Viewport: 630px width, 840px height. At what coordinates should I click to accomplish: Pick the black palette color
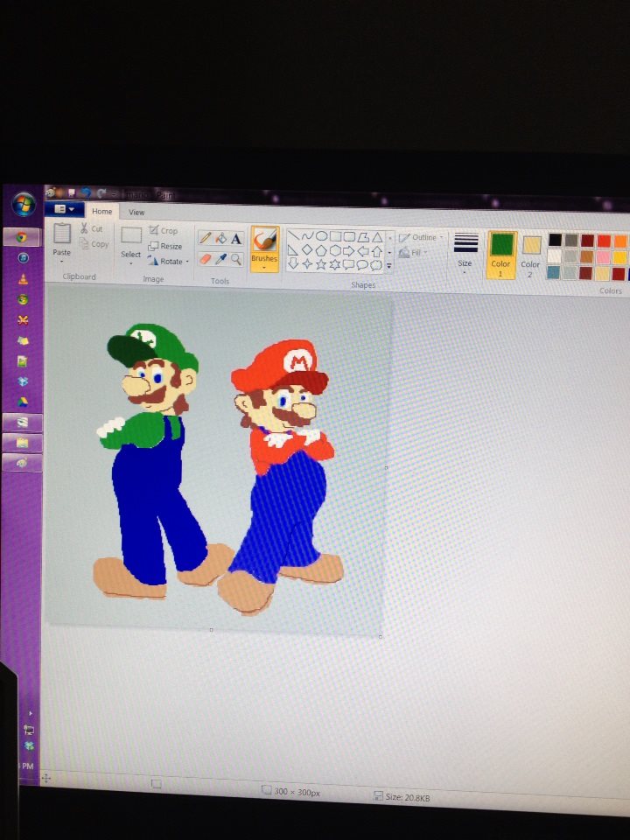pyautogui.click(x=555, y=240)
